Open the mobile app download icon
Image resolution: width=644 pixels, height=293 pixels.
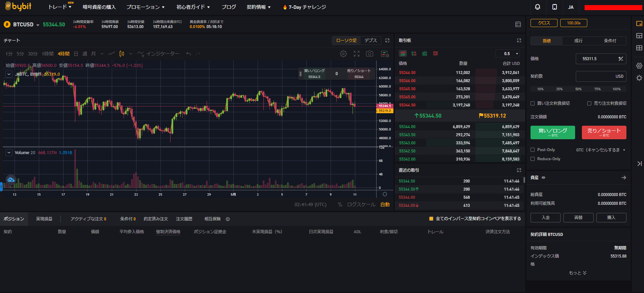pos(555,7)
